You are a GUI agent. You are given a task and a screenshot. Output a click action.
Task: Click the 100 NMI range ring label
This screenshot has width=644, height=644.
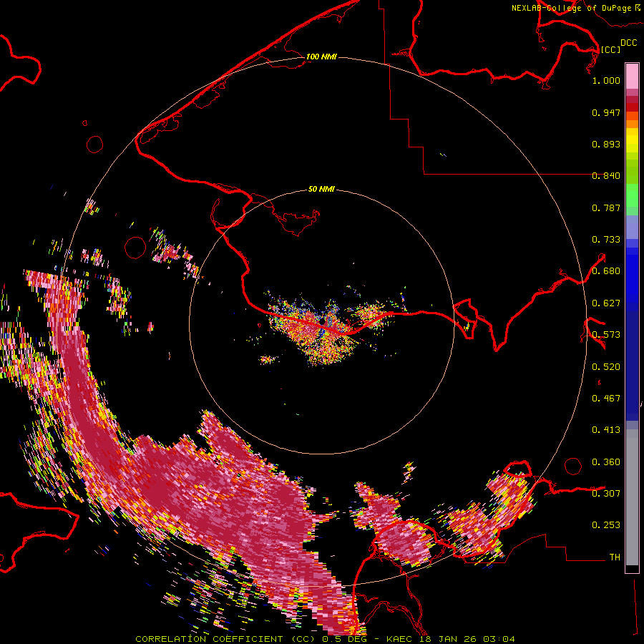[x=321, y=57]
